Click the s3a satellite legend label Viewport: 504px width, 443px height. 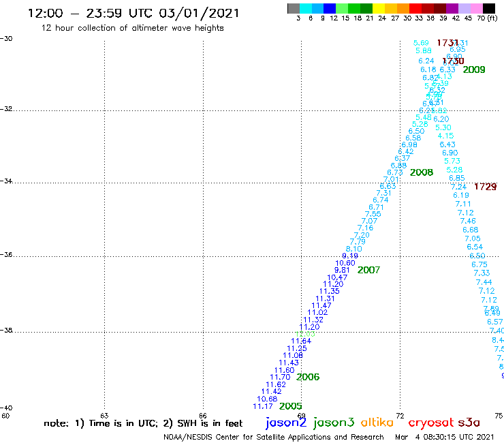click(469, 423)
